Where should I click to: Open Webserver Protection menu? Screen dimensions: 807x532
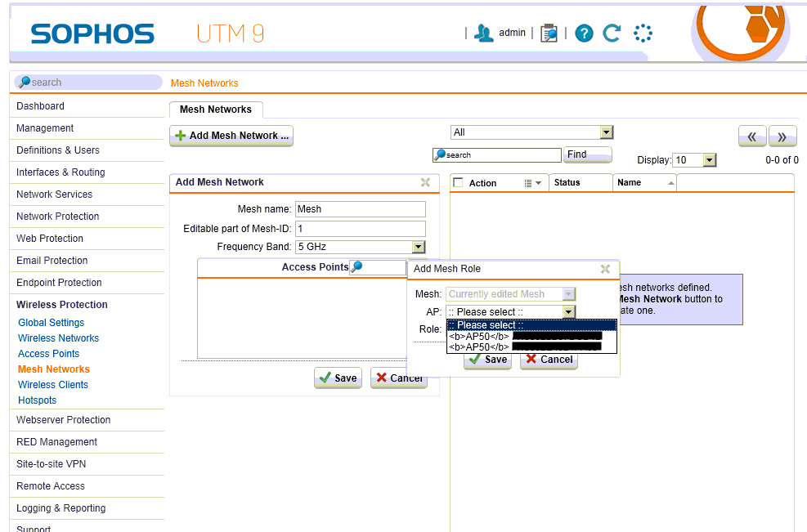point(63,420)
